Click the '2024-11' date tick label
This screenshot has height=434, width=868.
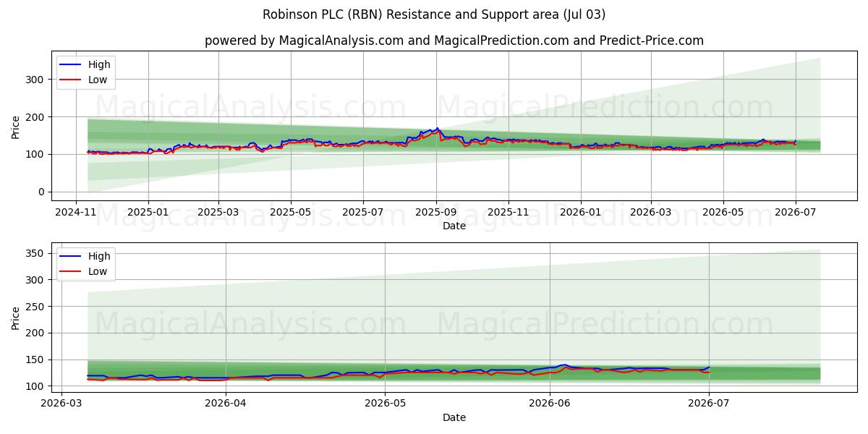[x=77, y=213]
